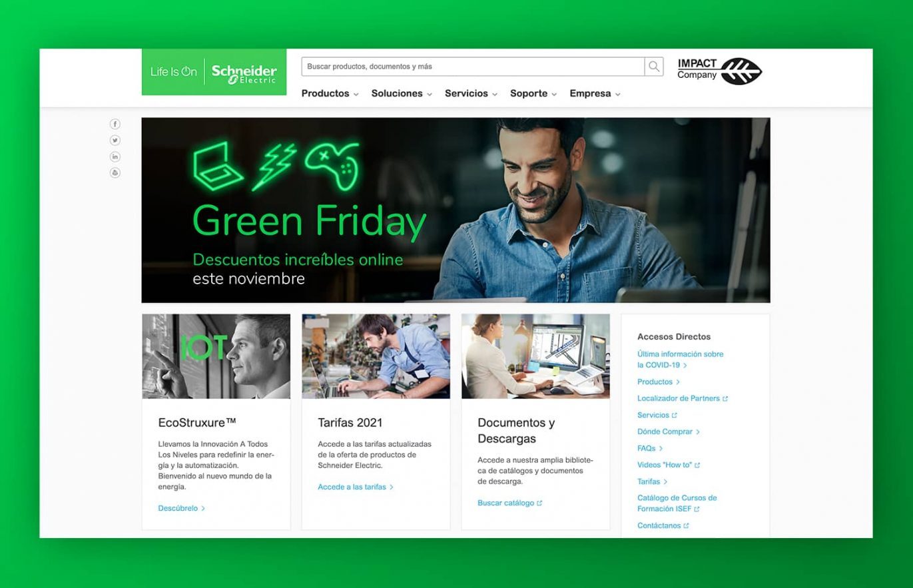913x588 pixels.
Task: Expand the Productos dropdown menu
Action: (330, 94)
